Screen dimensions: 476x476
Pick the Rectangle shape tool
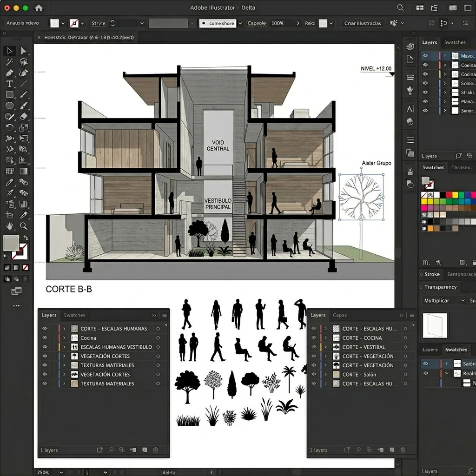9,95
